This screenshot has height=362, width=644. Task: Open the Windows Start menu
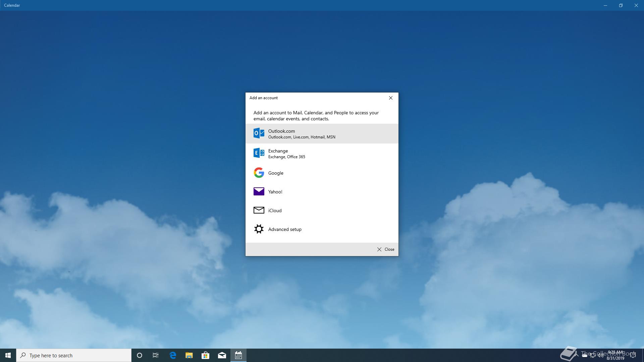[8, 355]
